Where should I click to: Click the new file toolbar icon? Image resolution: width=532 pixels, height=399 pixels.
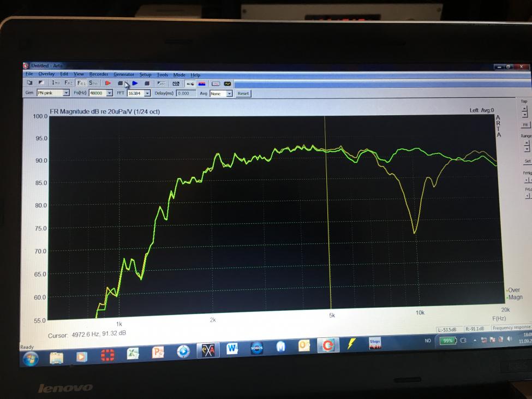(29, 82)
